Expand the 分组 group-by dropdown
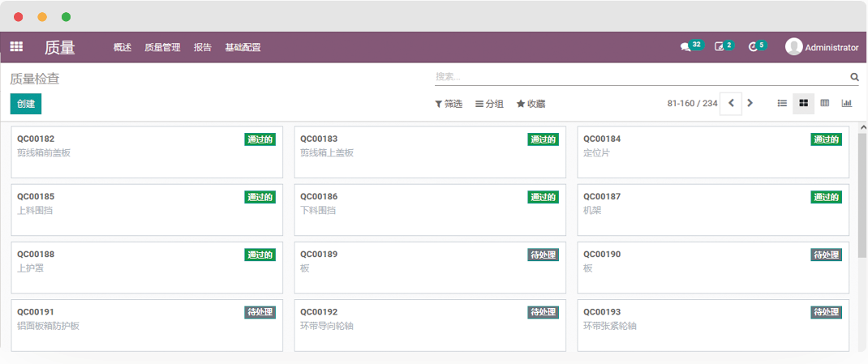 tap(489, 104)
